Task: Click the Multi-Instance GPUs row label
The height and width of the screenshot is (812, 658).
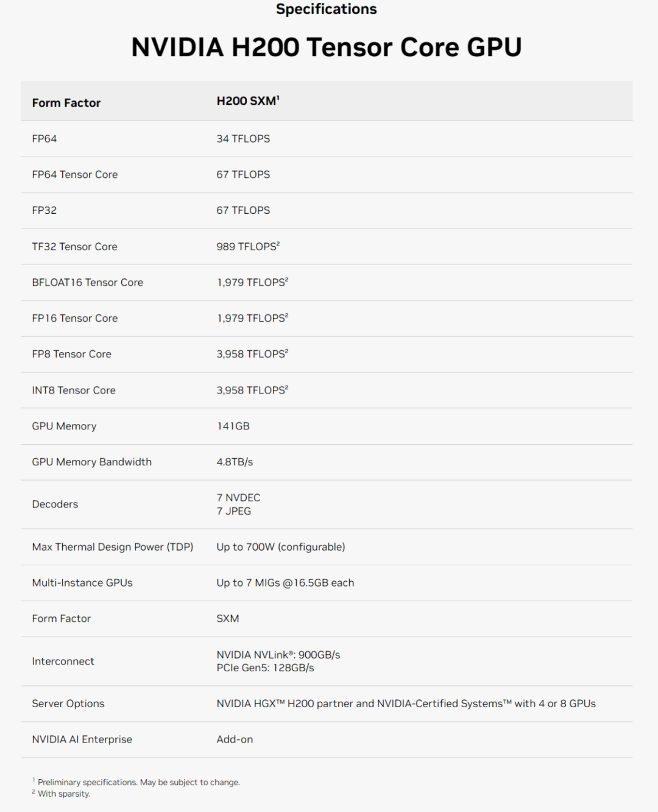Action: pyautogui.click(x=82, y=583)
